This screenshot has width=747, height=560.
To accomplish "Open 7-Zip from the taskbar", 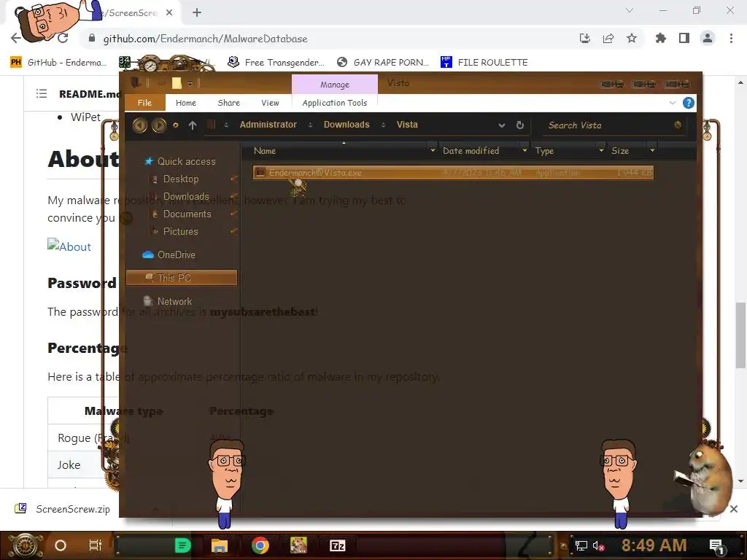I will pos(337,545).
